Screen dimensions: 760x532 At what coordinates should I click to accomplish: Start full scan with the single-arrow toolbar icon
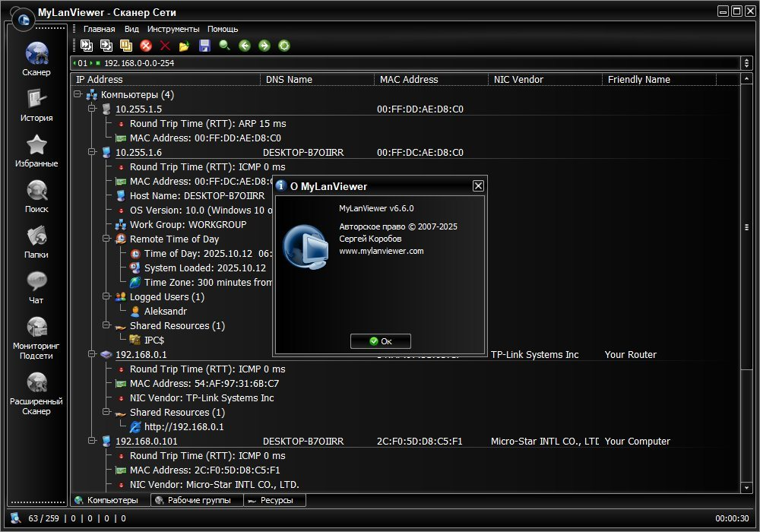click(x=106, y=46)
